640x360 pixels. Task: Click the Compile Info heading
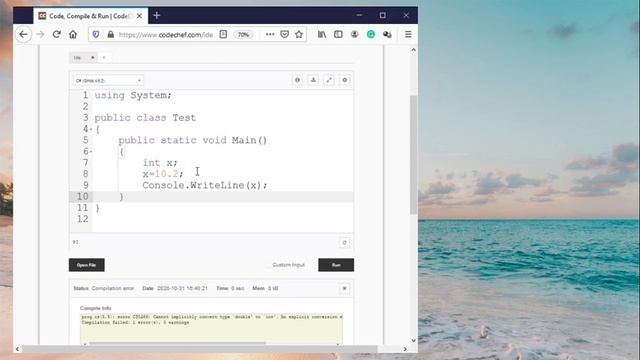pyautogui.click(x=96, y=308)
